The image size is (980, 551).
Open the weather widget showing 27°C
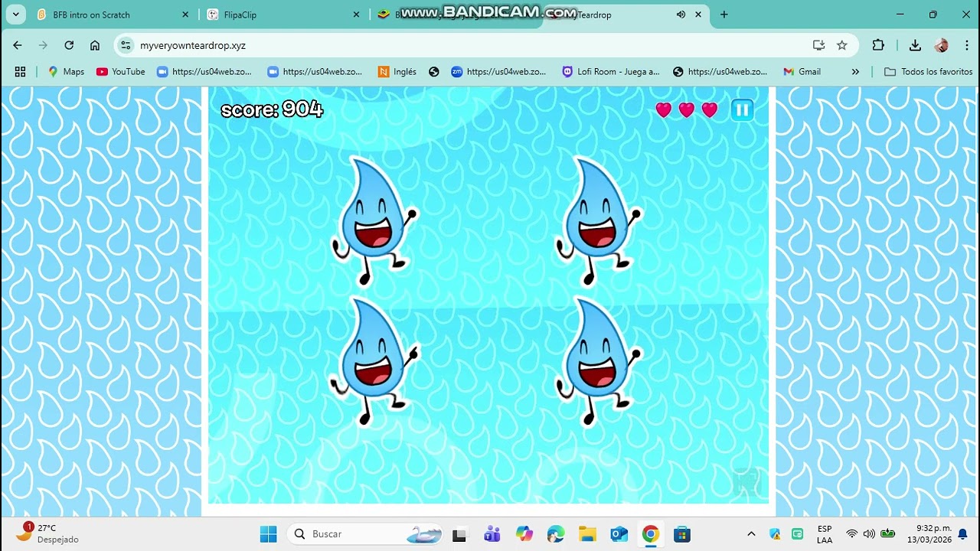click(x=47, y=533)
